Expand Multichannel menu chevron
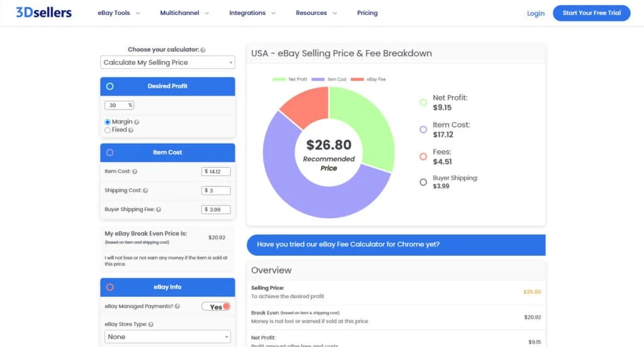This screenshot has height=347, width=644. point(207,13)
